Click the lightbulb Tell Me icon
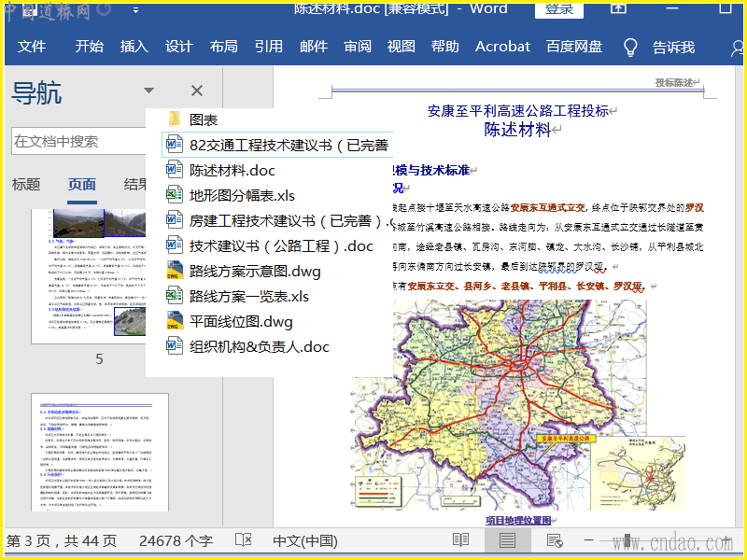The height and width of the screenshot is (560, 747). 630,47
